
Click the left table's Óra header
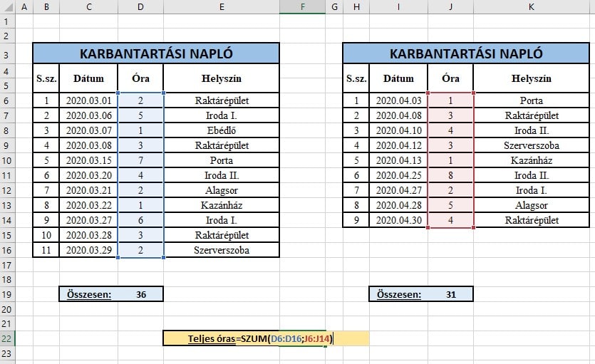point(140,78)
